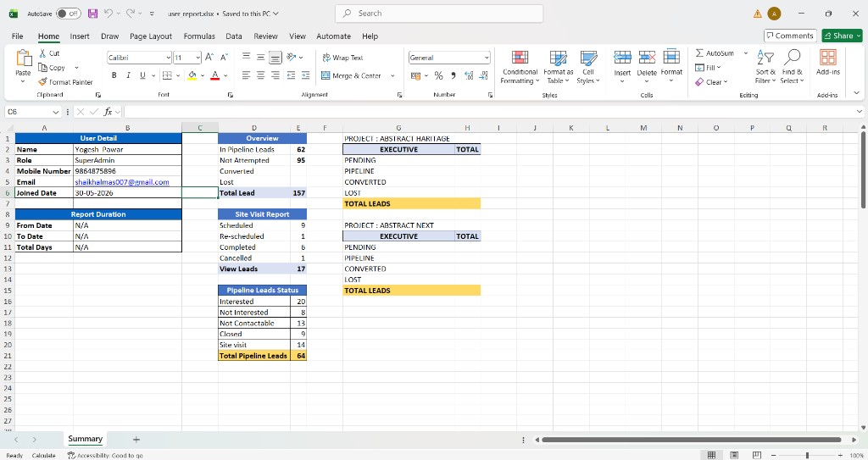The height and width of the screenshot is (460, 868).
Task: Open the Calibri font name dropdown
Action: pos(169,58)
